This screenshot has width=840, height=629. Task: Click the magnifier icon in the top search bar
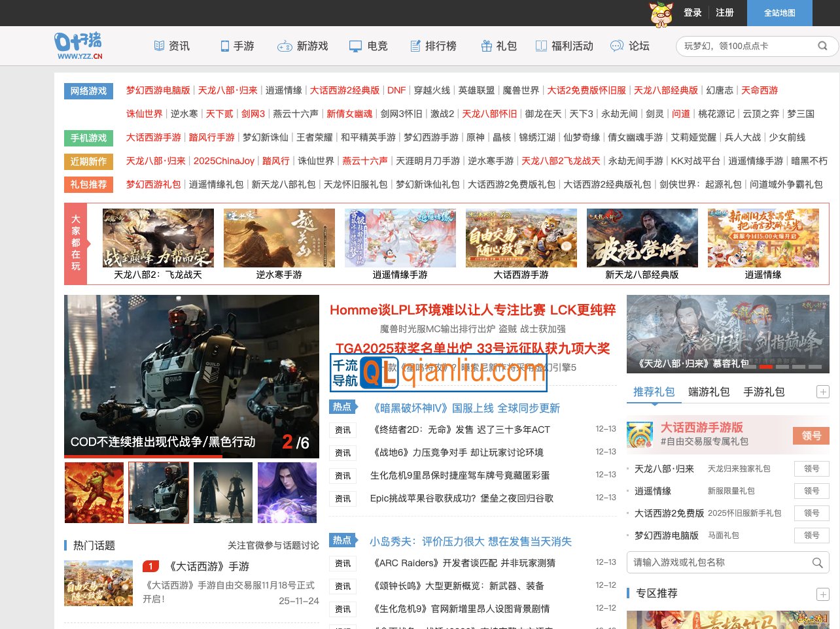pos(822,46)
